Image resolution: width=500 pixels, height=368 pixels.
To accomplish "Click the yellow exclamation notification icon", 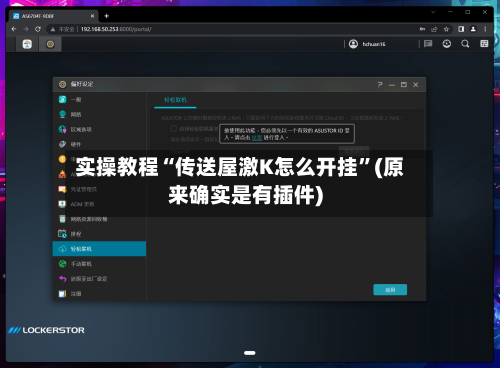I will [62, 159].
